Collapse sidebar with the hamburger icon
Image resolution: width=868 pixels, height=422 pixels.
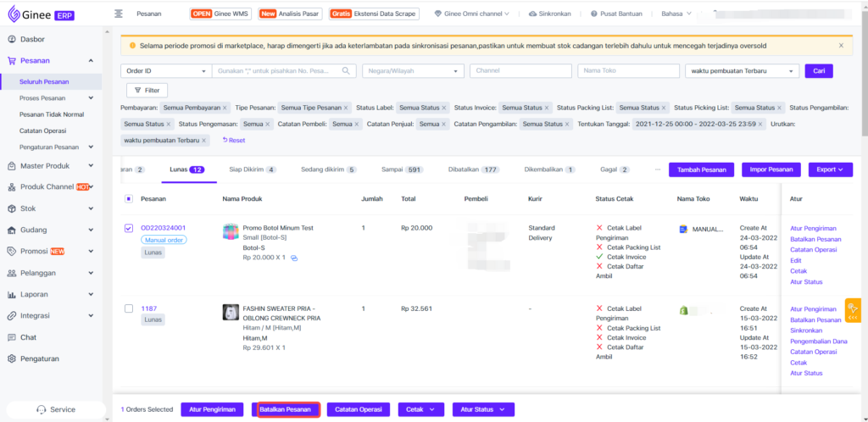[118, 14]
